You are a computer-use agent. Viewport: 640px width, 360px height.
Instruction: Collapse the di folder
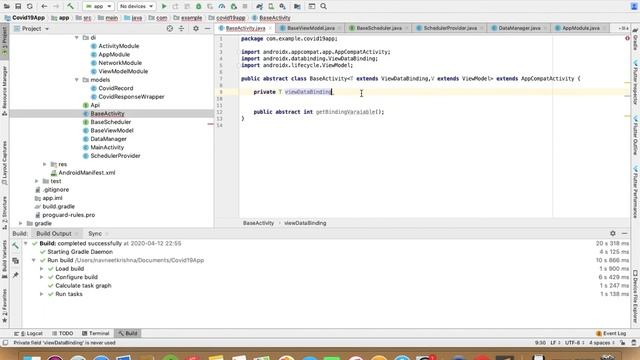point(77,38)
